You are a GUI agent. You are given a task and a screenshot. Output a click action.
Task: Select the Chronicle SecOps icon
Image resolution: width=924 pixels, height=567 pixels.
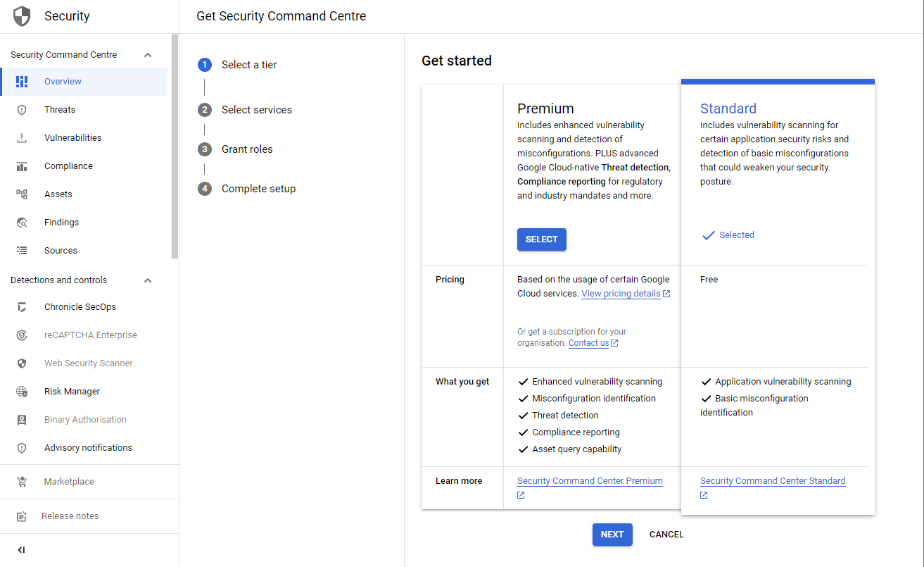click(22, 306)
